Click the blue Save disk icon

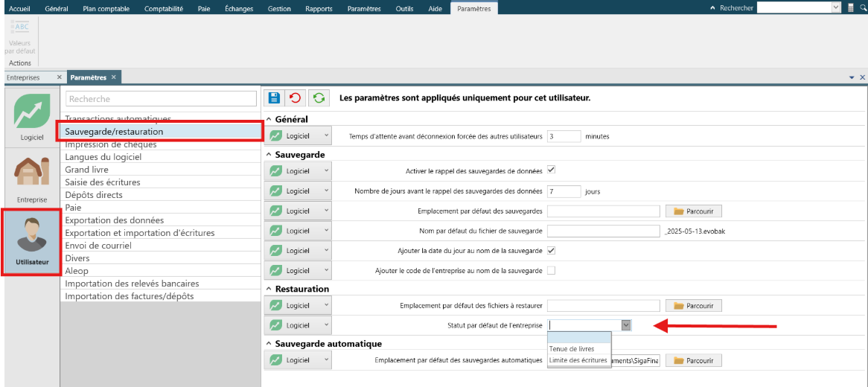(273, 98)
